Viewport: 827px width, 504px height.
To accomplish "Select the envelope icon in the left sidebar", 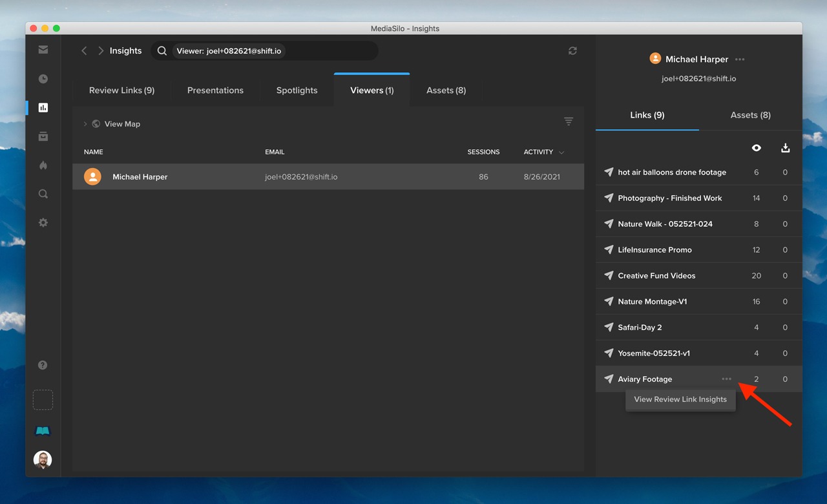I will 43,49.
